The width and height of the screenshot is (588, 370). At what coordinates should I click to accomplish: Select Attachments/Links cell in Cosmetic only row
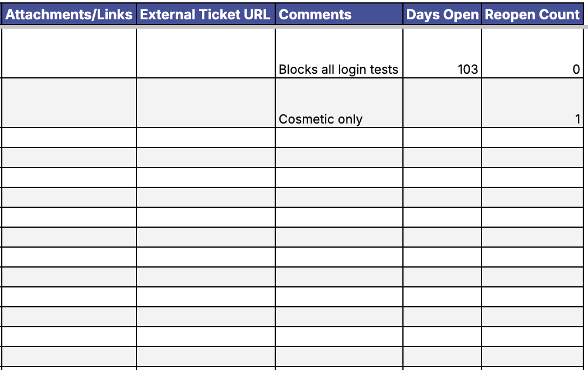click(x=69, y=104)
